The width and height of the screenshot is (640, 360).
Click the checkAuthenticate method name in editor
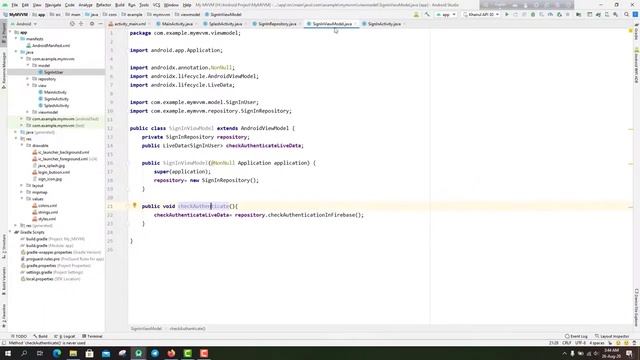pyautogui.click(x=204, y=206)
